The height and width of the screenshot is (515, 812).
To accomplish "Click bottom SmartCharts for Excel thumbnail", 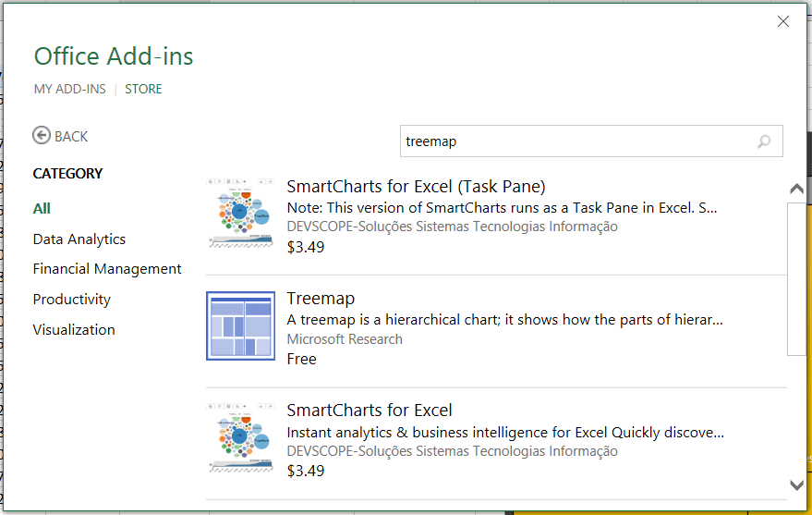I will coord(240,437).
